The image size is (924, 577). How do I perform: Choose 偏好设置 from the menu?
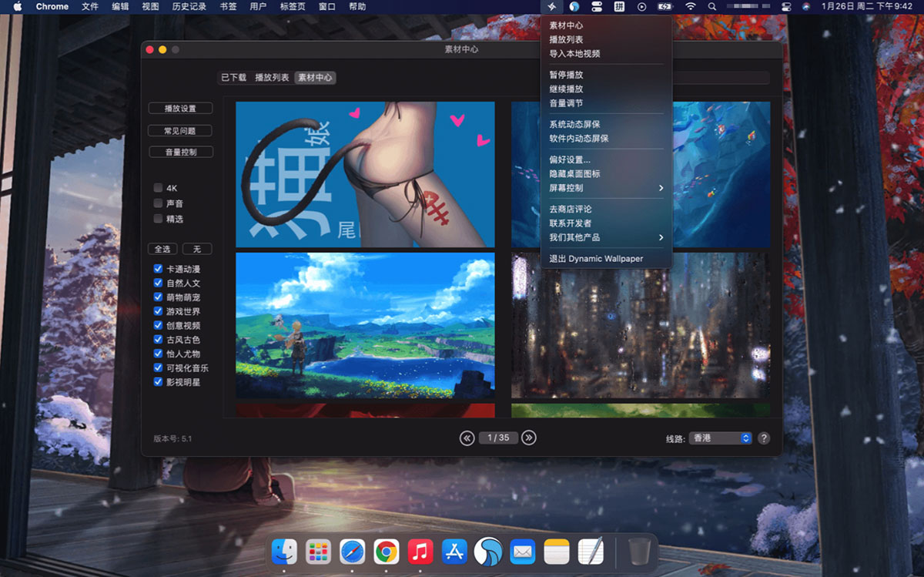coord(570,159)
